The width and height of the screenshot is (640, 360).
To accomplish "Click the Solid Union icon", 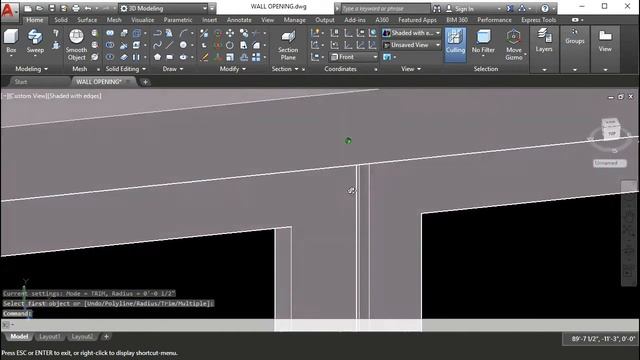I will click(x=110, y=33).
